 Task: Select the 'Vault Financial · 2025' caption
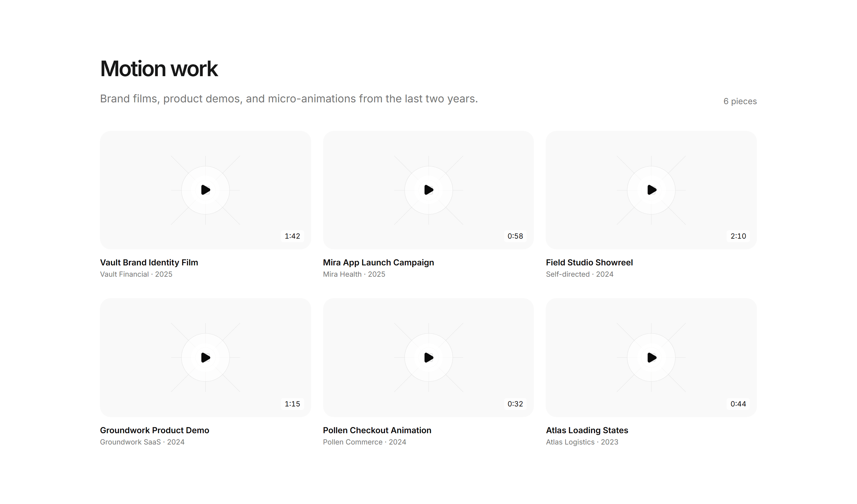point(136,274)
